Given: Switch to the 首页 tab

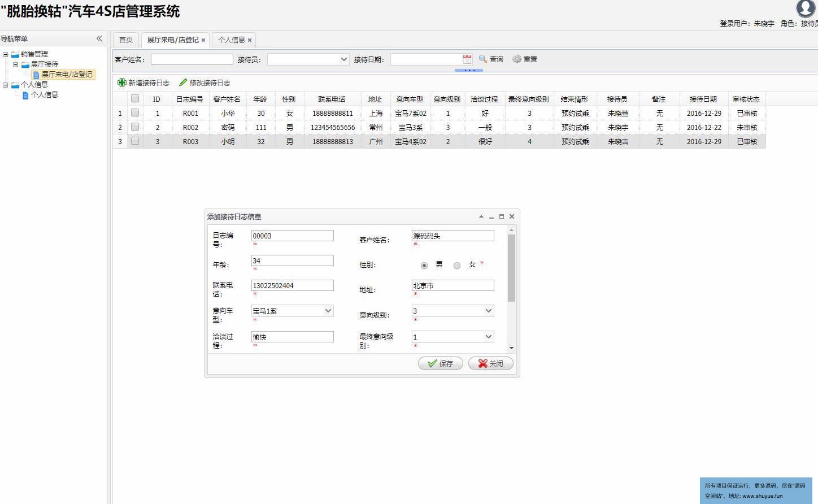Looking at the screenshot, I should coord(126,40).
